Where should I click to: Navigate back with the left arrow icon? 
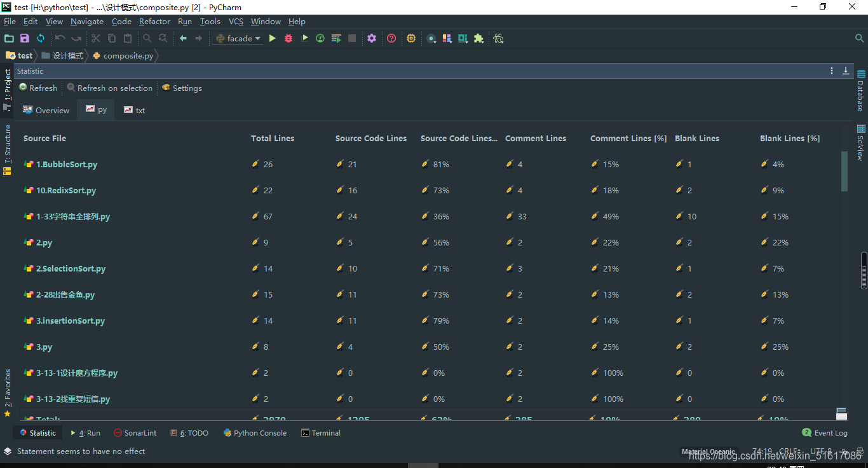pos(183,39)
